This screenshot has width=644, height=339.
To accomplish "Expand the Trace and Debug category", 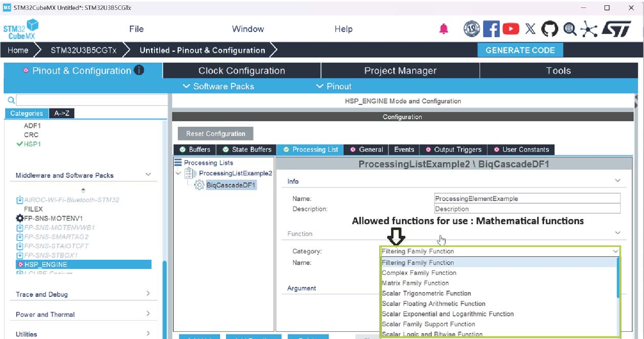I will [x=148, y=293].
